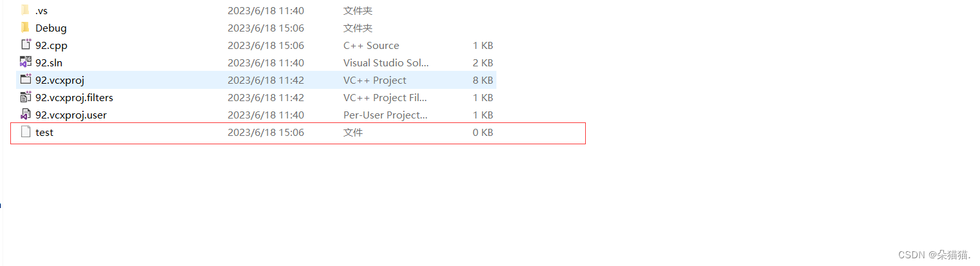Select the 92.cpp file name
Screen dimensions: 980x266
tap(51, 46)
